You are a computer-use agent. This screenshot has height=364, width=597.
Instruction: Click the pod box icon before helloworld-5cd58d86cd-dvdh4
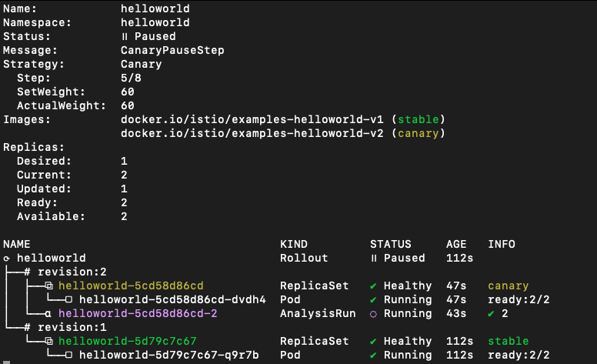click(68, 299)
